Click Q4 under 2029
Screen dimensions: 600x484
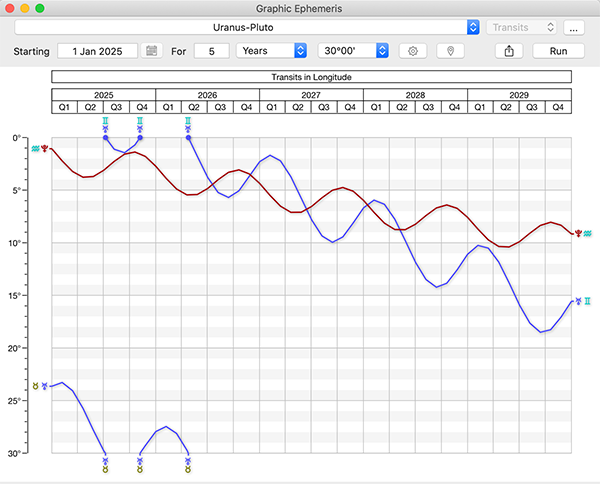tap(558, 107)
